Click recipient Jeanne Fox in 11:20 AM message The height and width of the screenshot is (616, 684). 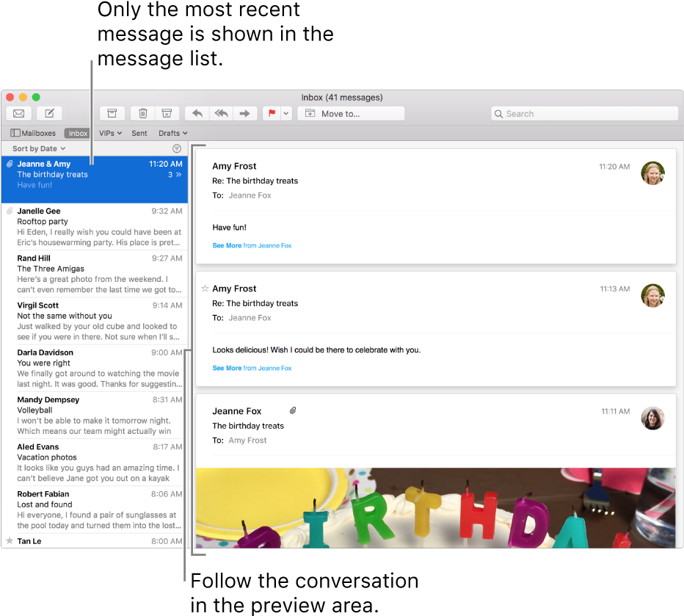(x=250, y=195)
